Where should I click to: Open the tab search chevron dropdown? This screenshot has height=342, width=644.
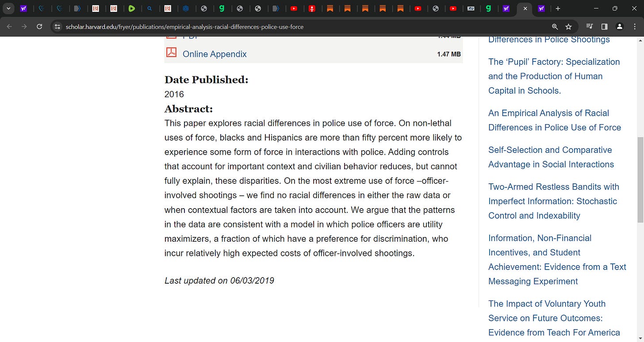coord(8,8)
